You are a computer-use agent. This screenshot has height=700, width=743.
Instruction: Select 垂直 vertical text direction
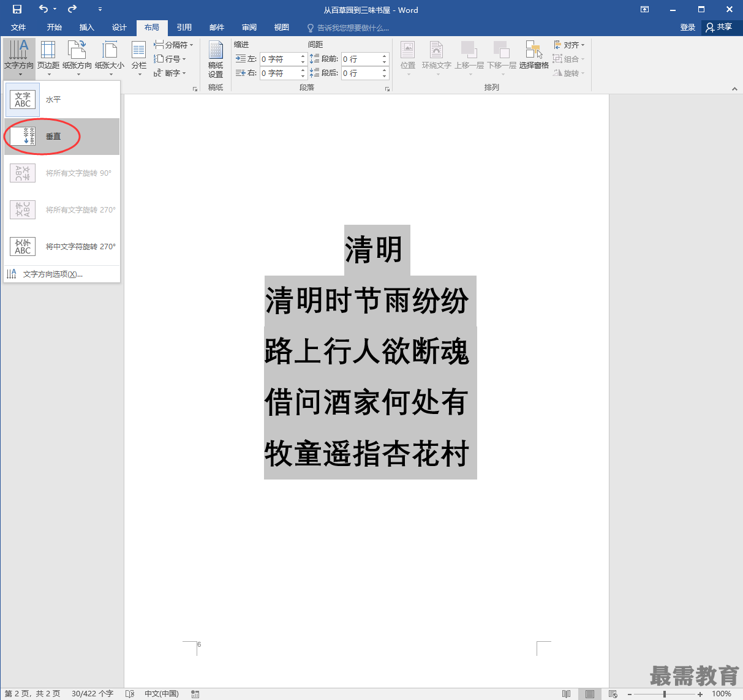point(62,137)
